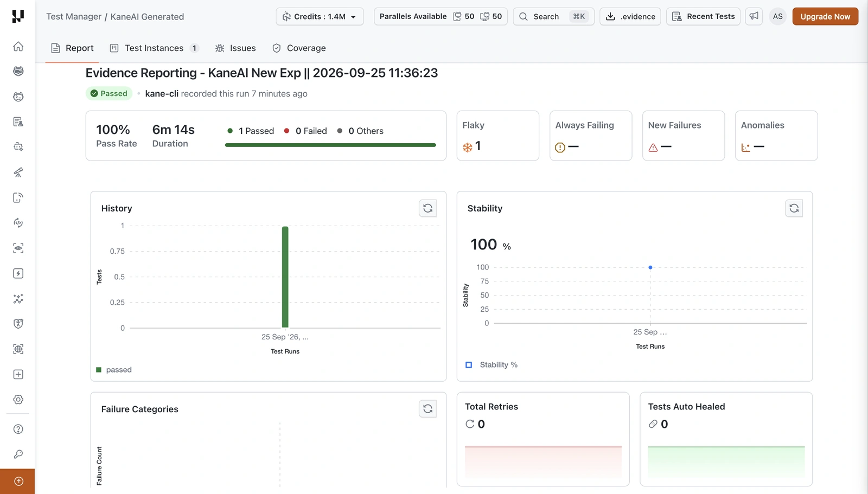Open the Flaky card
Screen dimensions: 868x494
(x=497, y=136)
